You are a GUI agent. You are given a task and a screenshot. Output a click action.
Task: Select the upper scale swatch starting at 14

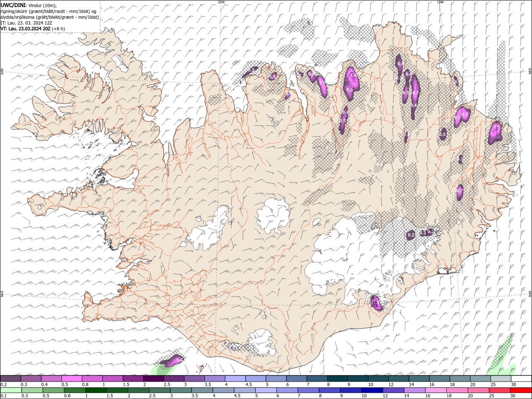coord(419,378)
